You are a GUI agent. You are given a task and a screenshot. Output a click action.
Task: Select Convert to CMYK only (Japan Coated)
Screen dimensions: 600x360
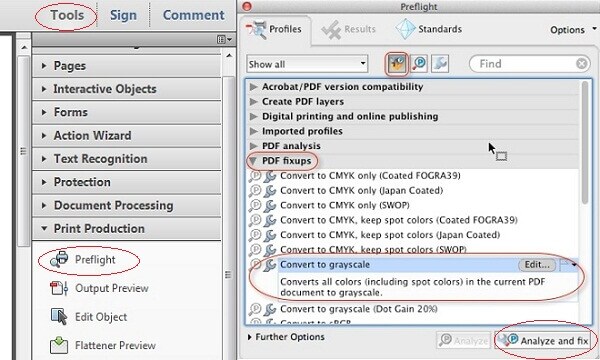point(361,191)
